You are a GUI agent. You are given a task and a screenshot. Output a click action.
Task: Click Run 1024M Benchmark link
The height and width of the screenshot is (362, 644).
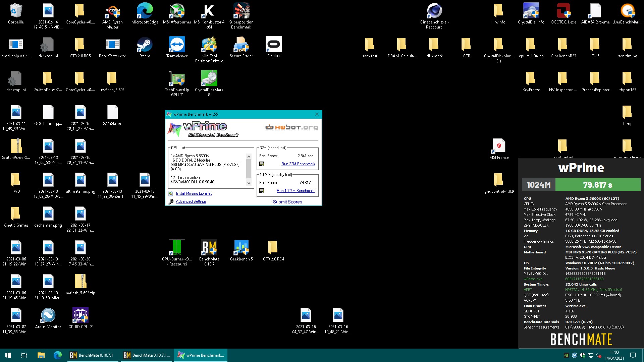(x=296, y=191)
